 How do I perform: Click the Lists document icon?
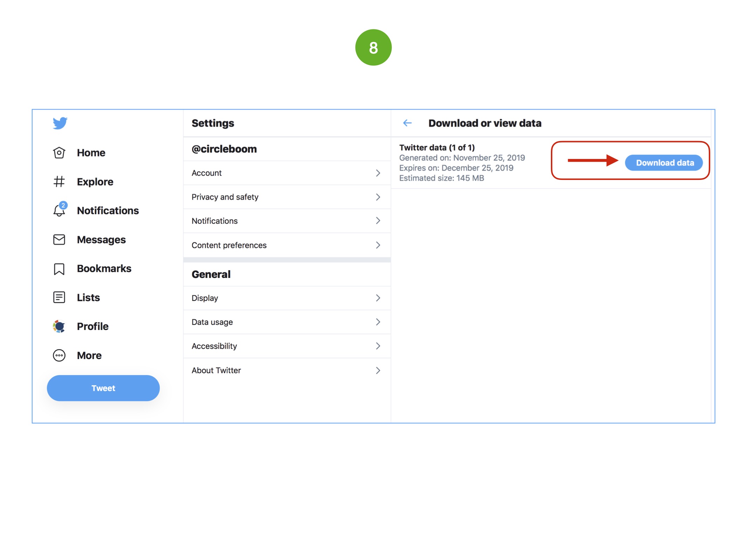coord(59,297)
